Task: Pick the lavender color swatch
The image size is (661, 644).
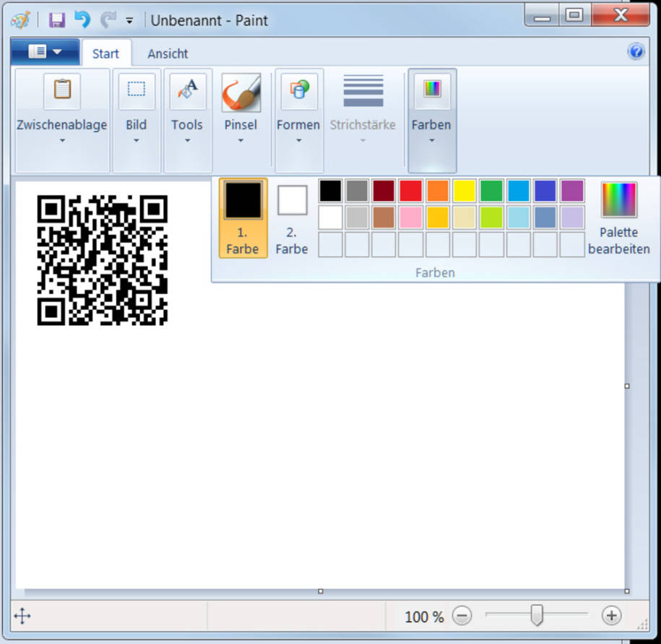Action: pos(572,218)
